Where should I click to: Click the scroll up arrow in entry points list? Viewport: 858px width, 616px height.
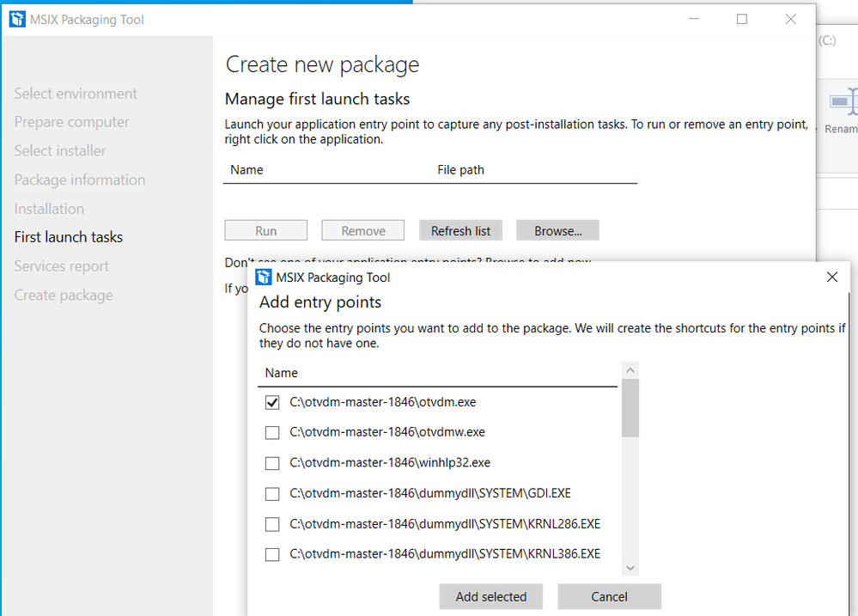point(630,370)
